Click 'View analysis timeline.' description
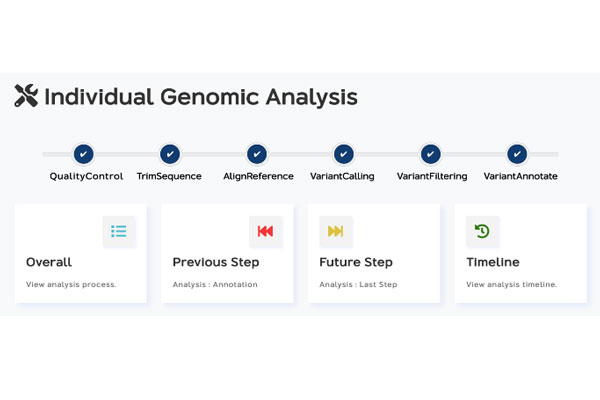Image resolution: width=600 pixels, height=400 pixels. coord(511,284)
